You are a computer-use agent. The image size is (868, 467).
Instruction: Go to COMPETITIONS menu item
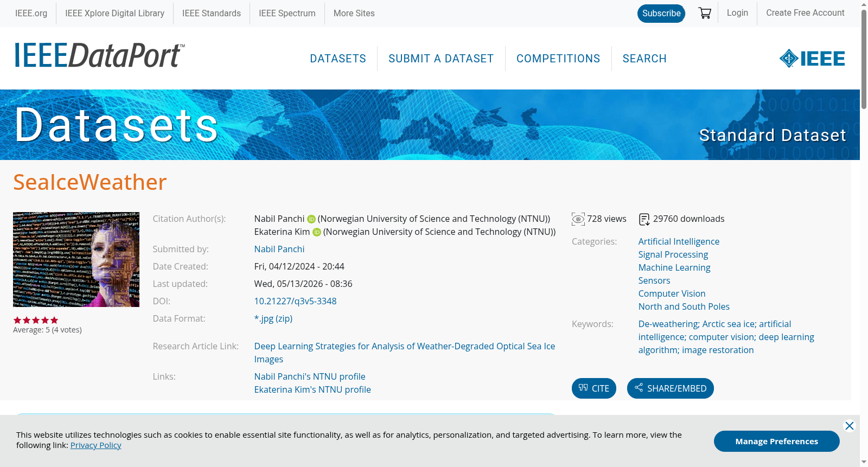(x=558, y=59)
